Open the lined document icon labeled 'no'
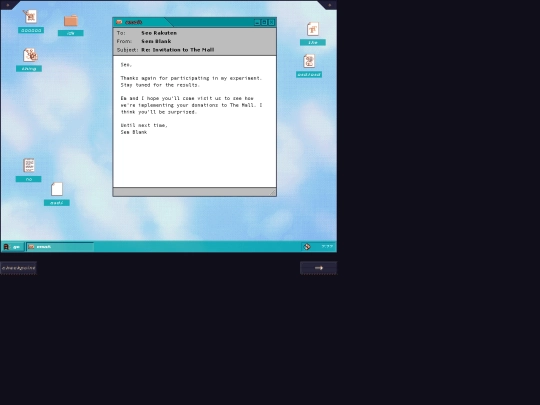 tap(29, 165)
